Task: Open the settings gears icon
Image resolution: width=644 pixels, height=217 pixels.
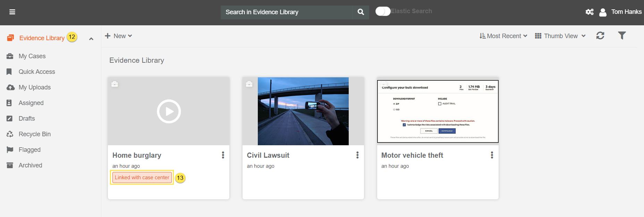Action: click(x=589, y=12)
